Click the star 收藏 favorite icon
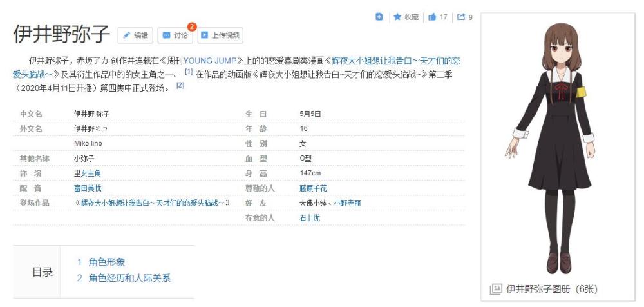Viewport: 644px width, 307px height. (397, 17)
